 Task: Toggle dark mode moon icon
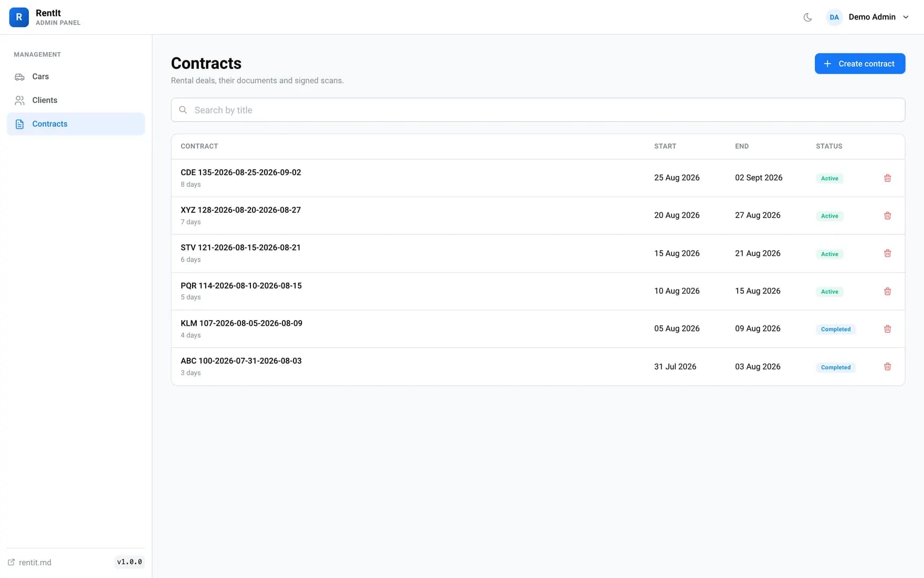[807, 17]
